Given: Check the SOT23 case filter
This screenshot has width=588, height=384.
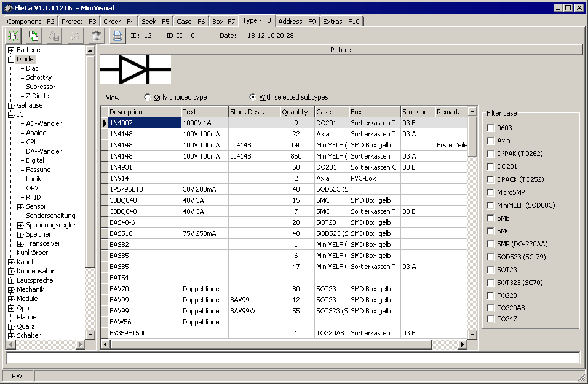Looking at the screenshot, I should click(x=490, y=270).
